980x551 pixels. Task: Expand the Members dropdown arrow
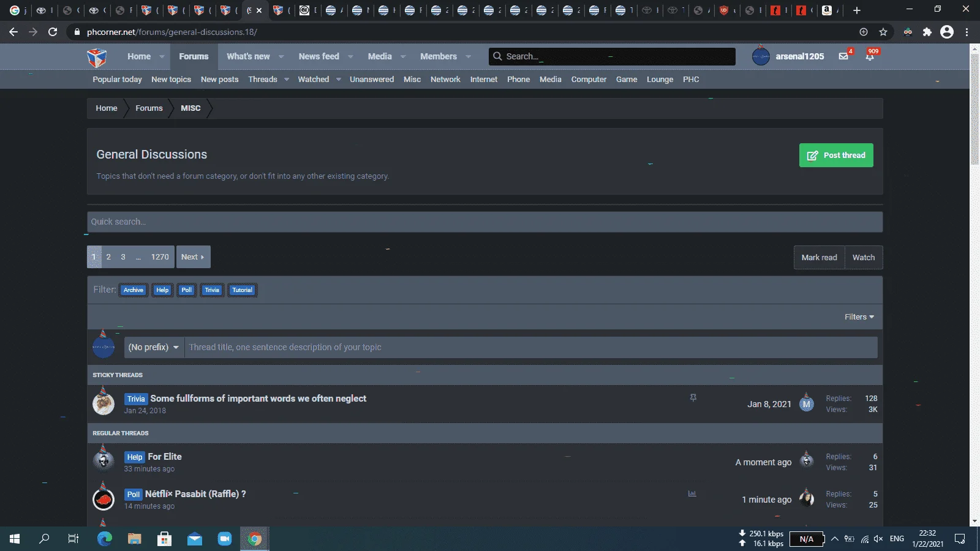click(x=469, y=56)
